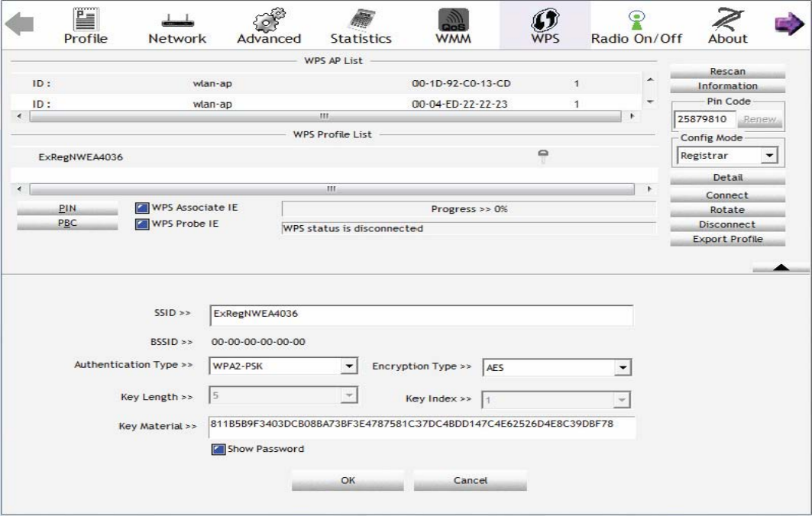Click AP list scroll-down arrow

click(x=650, y=102)
